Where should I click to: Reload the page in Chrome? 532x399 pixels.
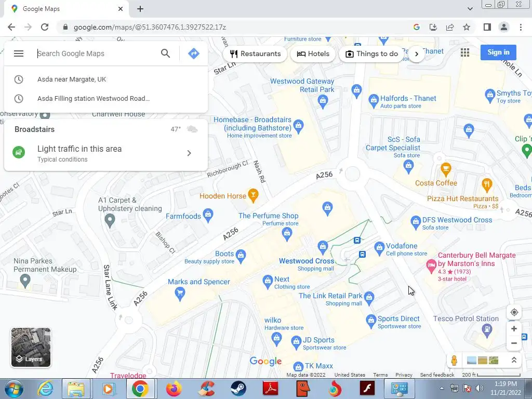[45, 27]
